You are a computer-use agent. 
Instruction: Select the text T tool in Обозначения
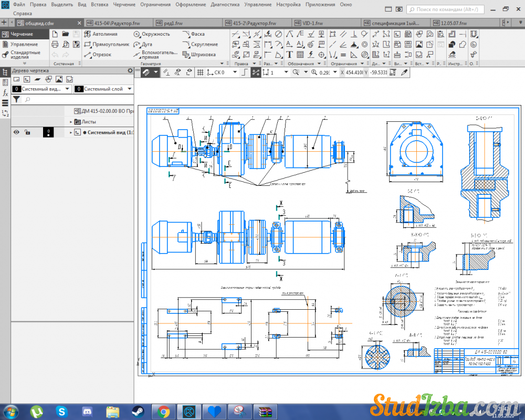click(289, 55)
